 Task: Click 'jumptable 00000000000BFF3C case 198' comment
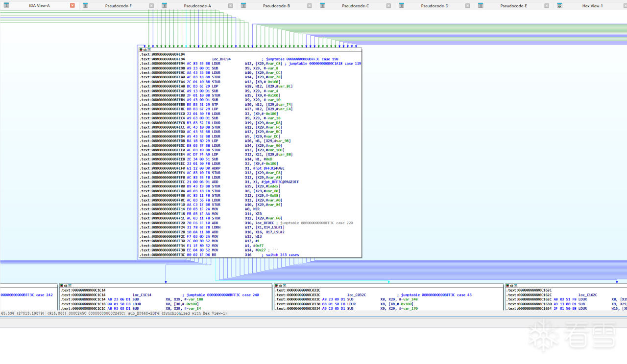pos(300,59)
